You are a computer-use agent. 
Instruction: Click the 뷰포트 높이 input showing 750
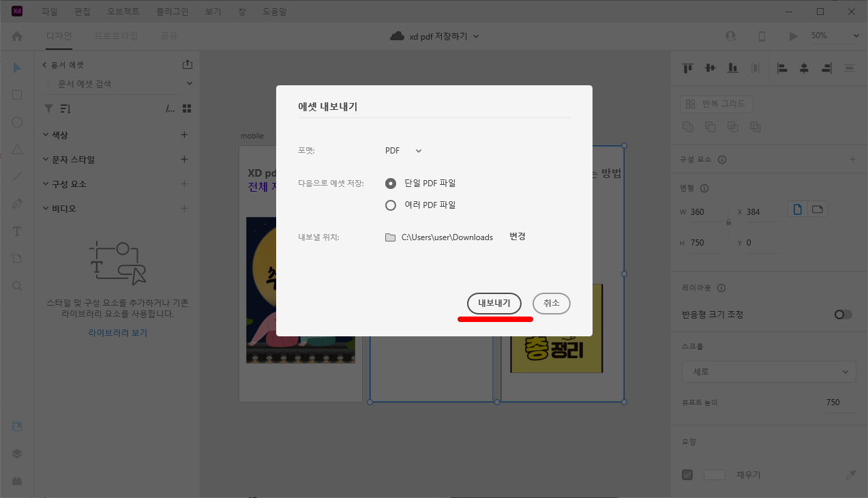[832, 402]
